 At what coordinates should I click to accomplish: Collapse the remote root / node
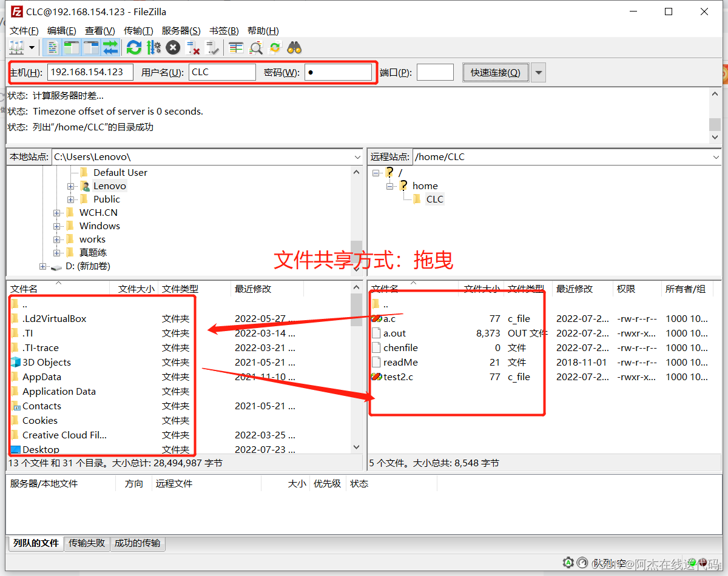[376, 173]
